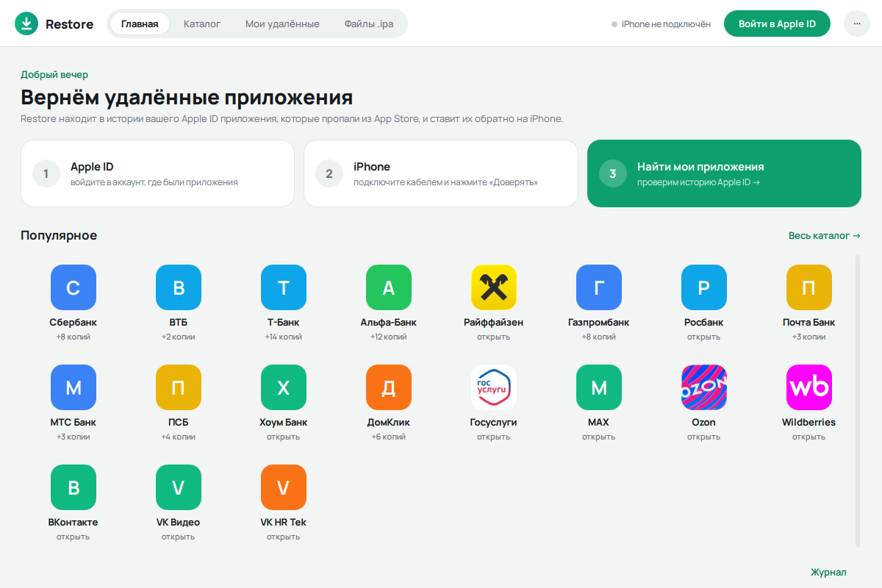This screenshot has width=882, height=588.
Task: Select the Райффайзен yellow icon
Action: coord(494,287)
